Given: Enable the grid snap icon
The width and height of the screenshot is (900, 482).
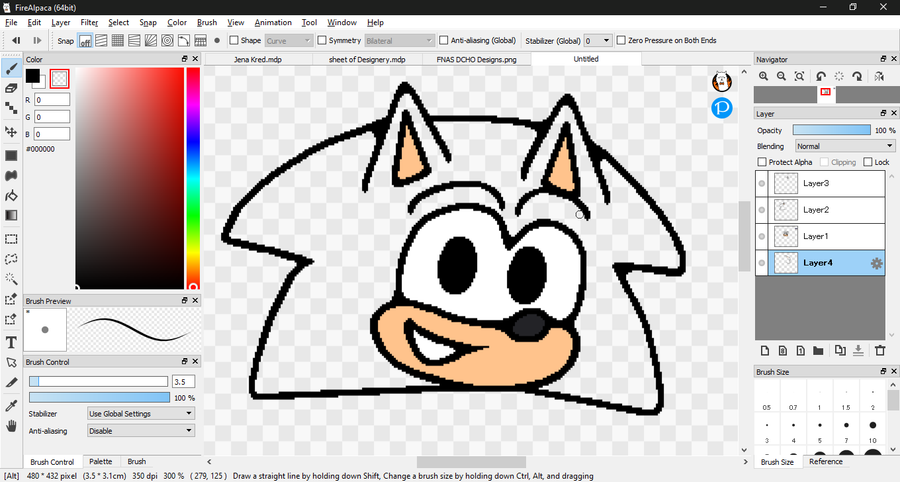Looking at the screenshot, I should [x=118, y=41].
